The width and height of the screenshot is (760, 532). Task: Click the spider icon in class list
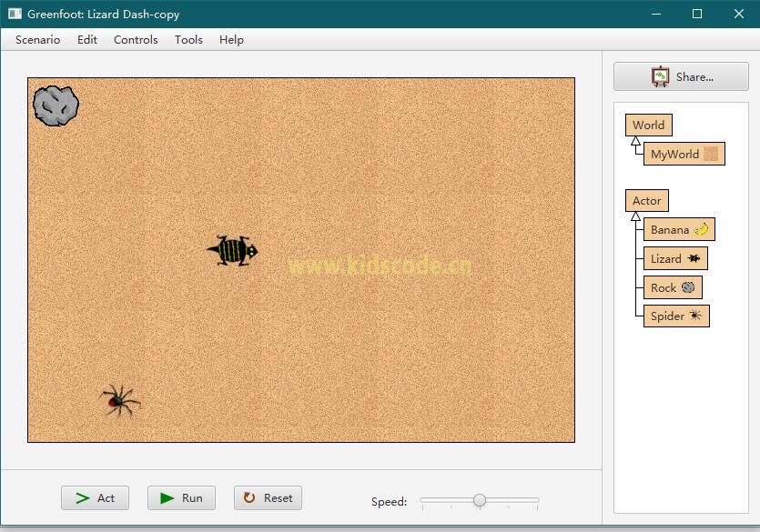(x=695, y=316)
